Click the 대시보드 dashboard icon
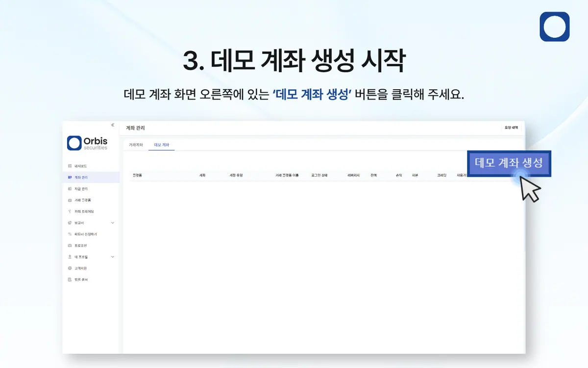 point(70,166)
